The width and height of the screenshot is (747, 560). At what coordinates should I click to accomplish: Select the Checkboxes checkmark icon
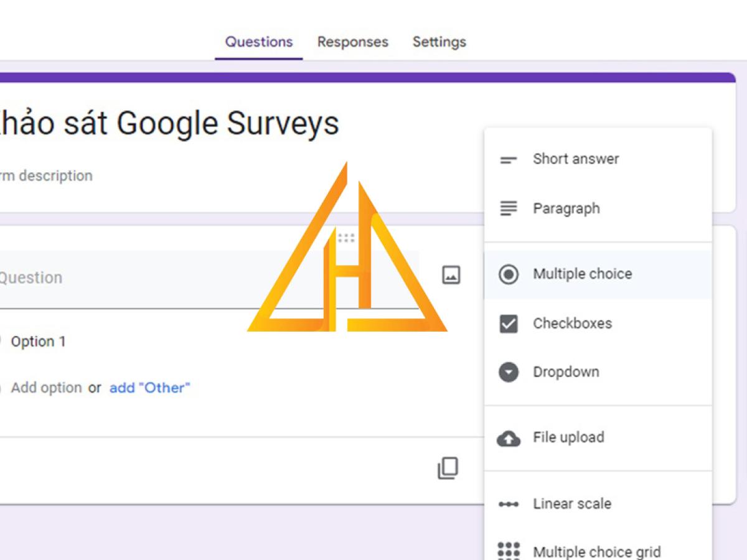[x=509, y=324]
